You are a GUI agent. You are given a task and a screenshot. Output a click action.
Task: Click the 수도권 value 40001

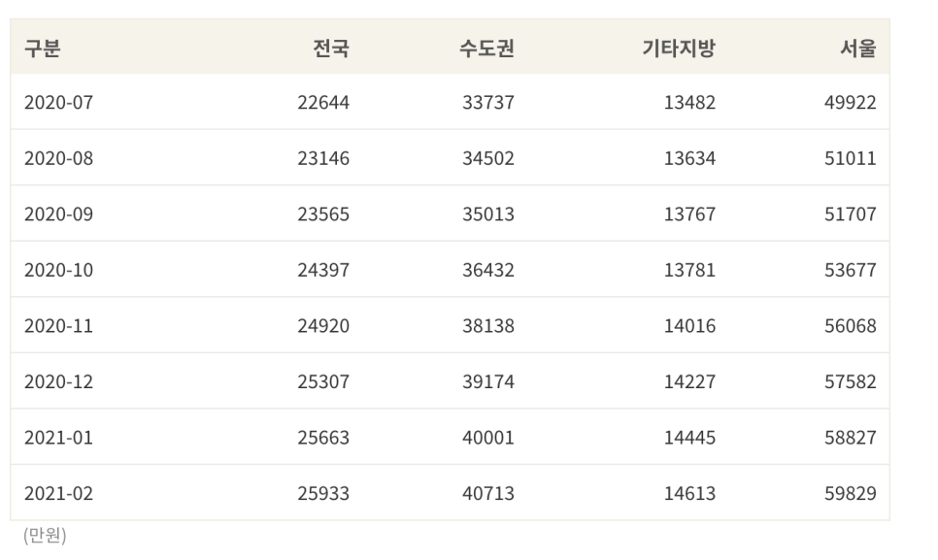[x=488, y=438]
